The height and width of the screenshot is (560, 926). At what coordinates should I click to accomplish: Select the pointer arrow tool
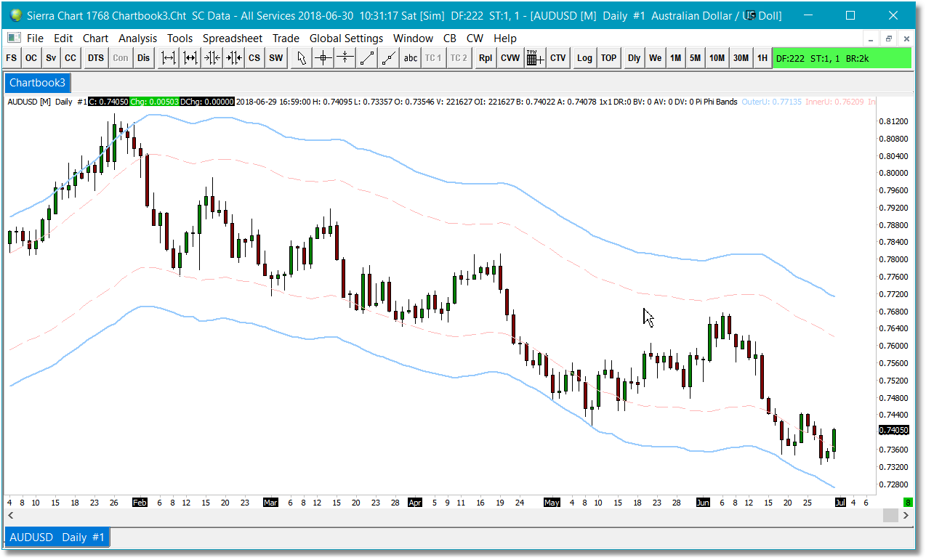pyautogui.click(x=302, y=58)
